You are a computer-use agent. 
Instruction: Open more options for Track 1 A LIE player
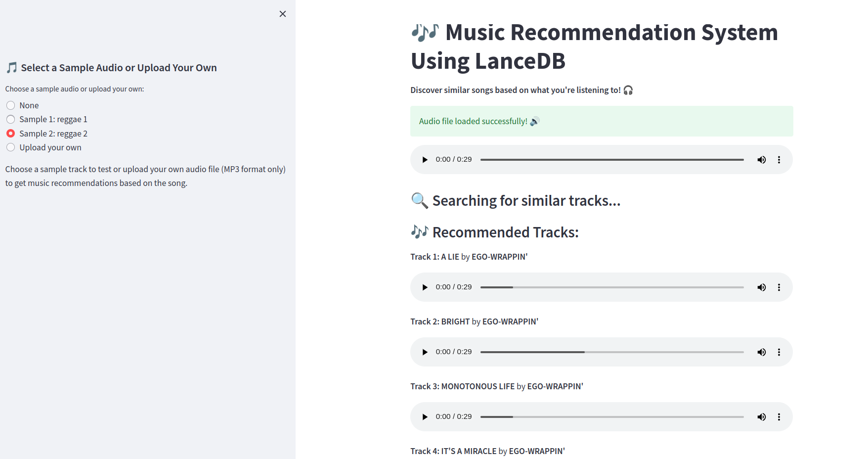[x=779, y=287]
